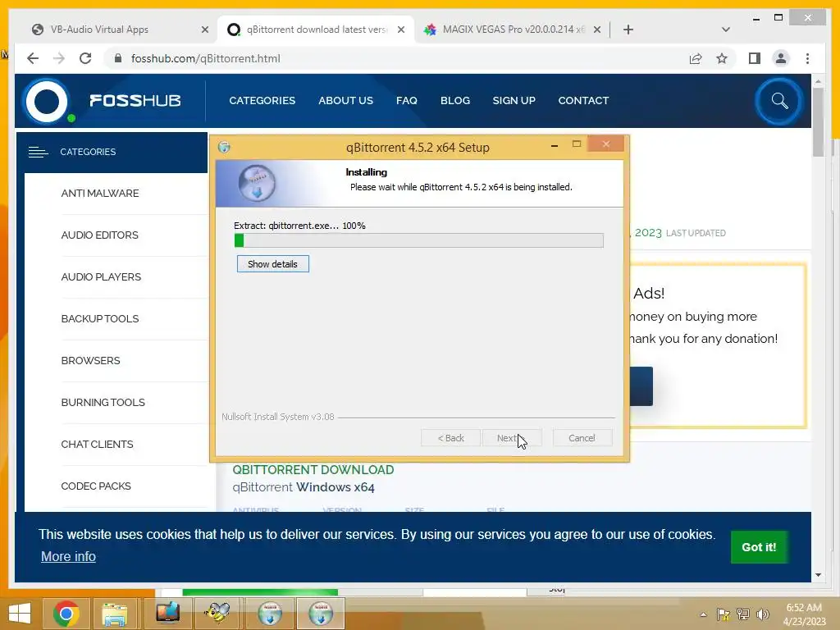
Task: Click the FossHub logo
Action: pyautogui.click(x=103, y=101)
